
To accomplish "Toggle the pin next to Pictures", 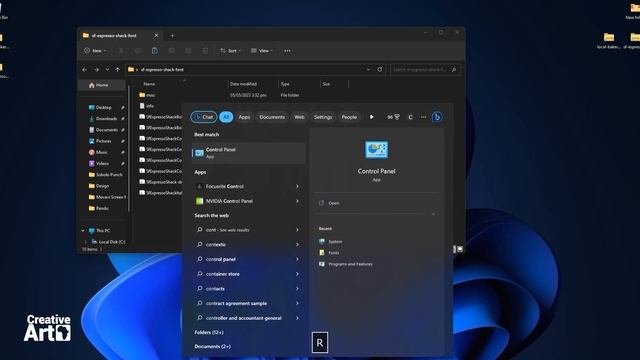I will 122,141.
